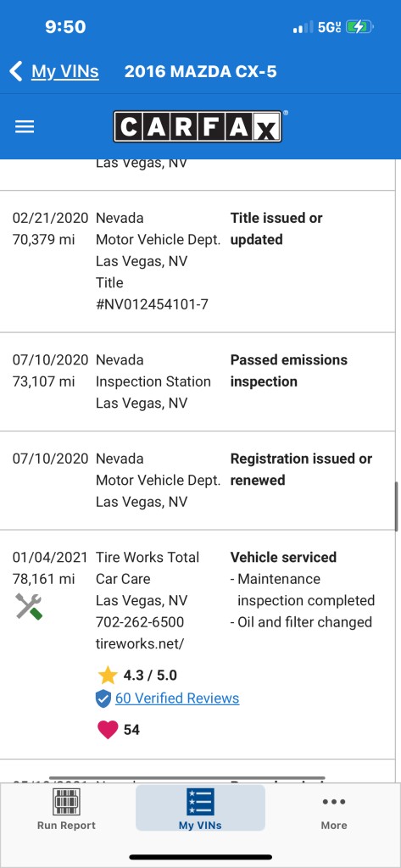Image resolution: width=401 pixels, height=868 pixels.
Task: Open the More three-dots tab
Action: tap(334, 810)
